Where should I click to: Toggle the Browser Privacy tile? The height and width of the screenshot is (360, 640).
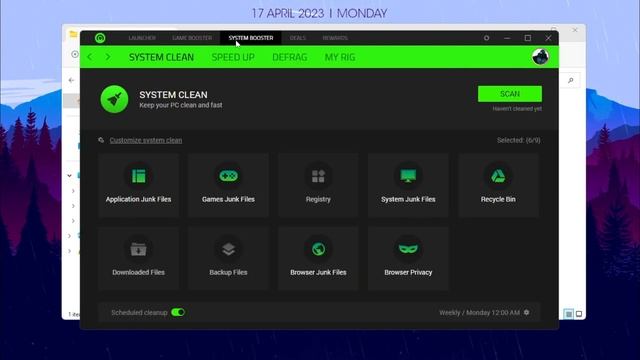click(x=408, y=258)
